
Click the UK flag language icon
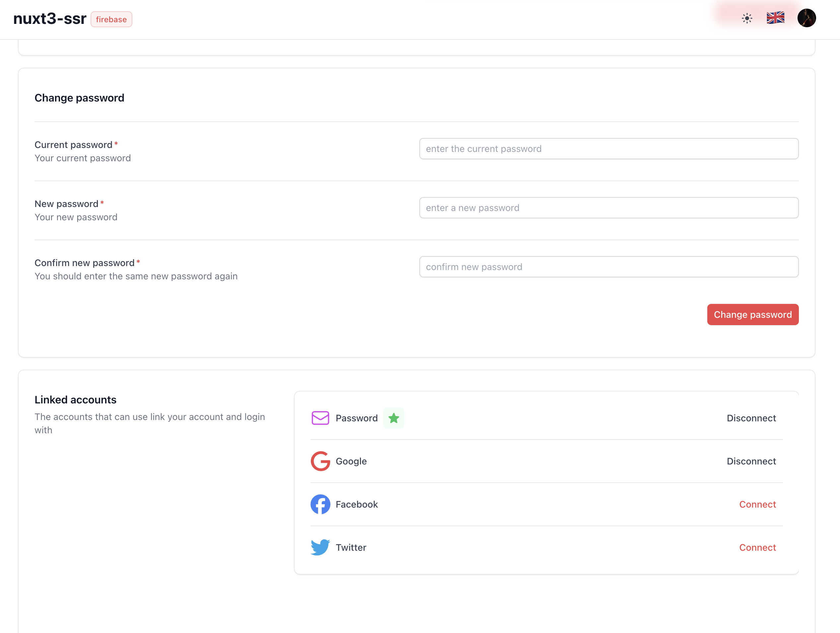[x=776, y=18]
